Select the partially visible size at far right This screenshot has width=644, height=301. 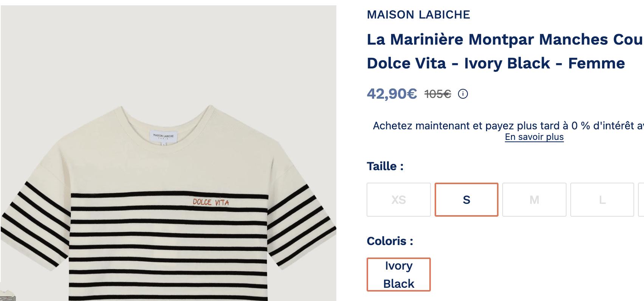tap(641, 200)
